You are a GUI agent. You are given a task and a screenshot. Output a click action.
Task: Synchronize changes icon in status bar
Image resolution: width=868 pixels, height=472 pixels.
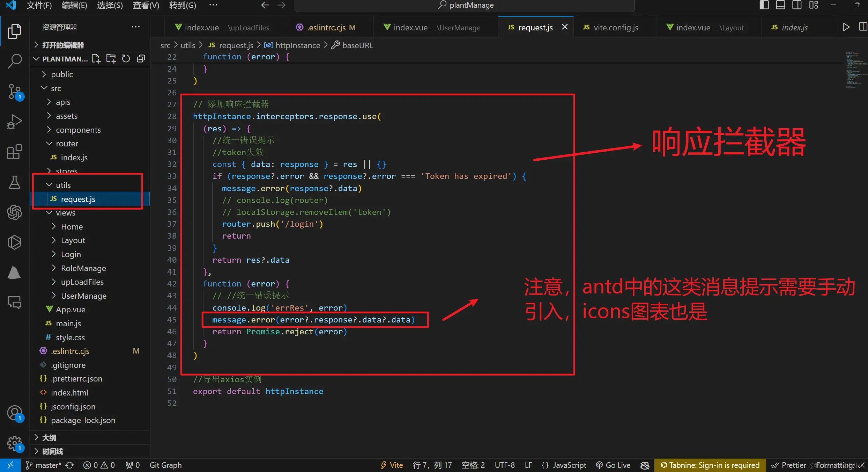70,465
